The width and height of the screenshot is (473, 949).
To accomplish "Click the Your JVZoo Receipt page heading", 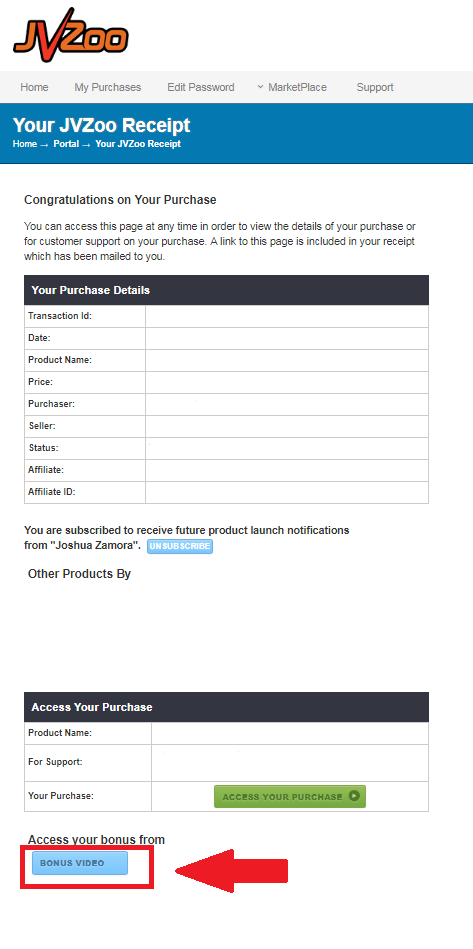I will click(x=102, y=125).
